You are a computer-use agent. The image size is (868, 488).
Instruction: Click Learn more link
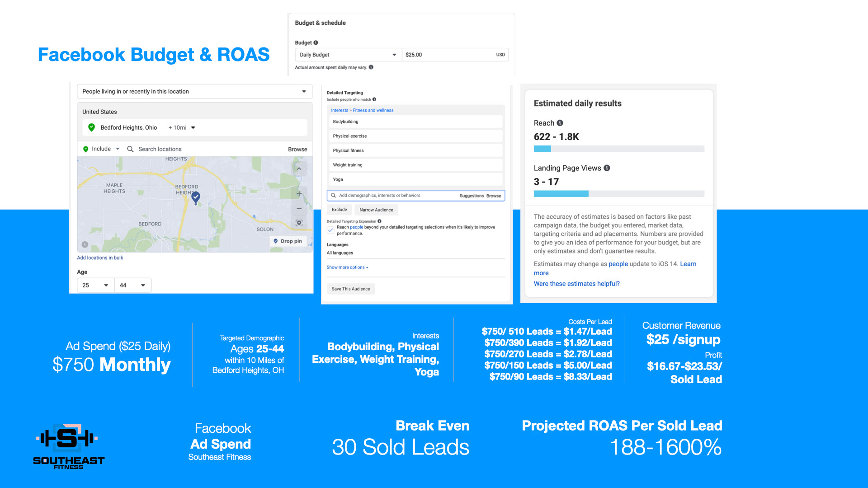tap(688, 264)
